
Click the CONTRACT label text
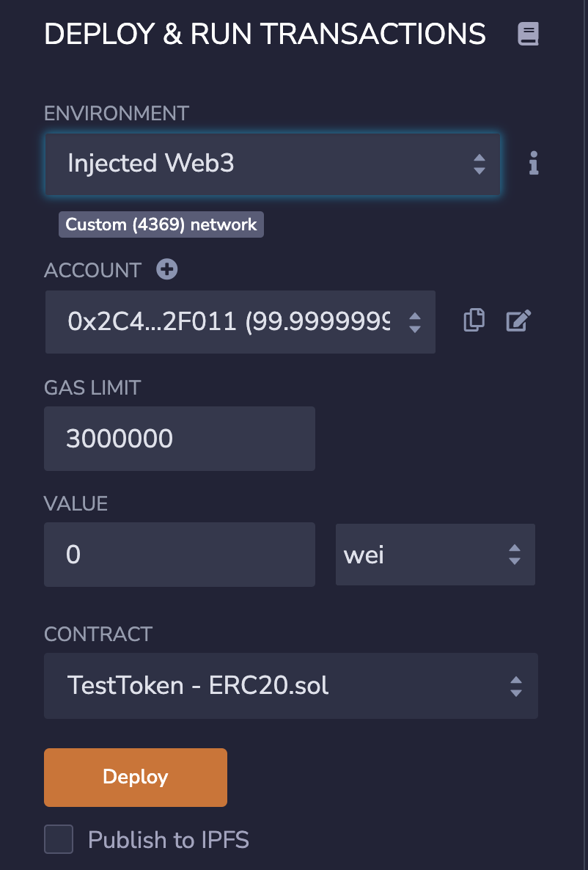point(98,634)
